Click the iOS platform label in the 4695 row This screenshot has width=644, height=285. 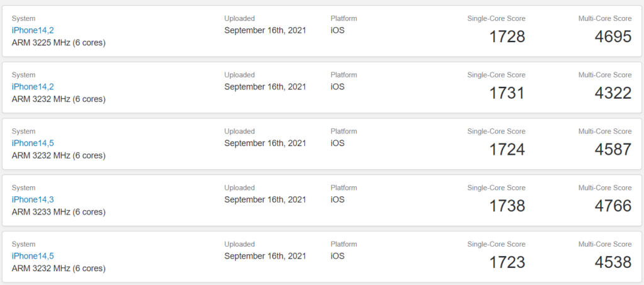[x=337, y=30]
